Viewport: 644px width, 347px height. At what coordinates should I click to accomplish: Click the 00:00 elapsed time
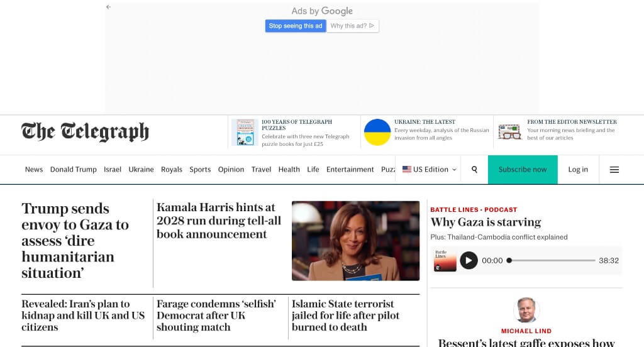(x=492, y=260)
